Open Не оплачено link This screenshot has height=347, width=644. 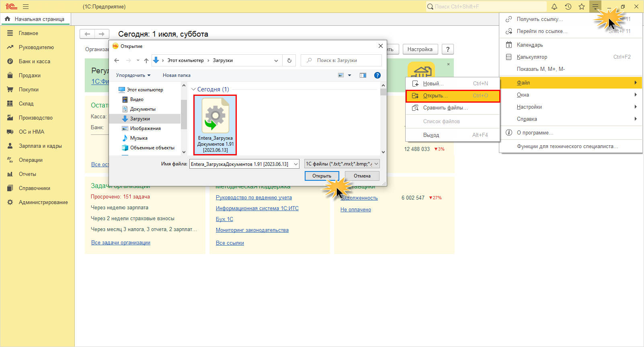point(356,210)
